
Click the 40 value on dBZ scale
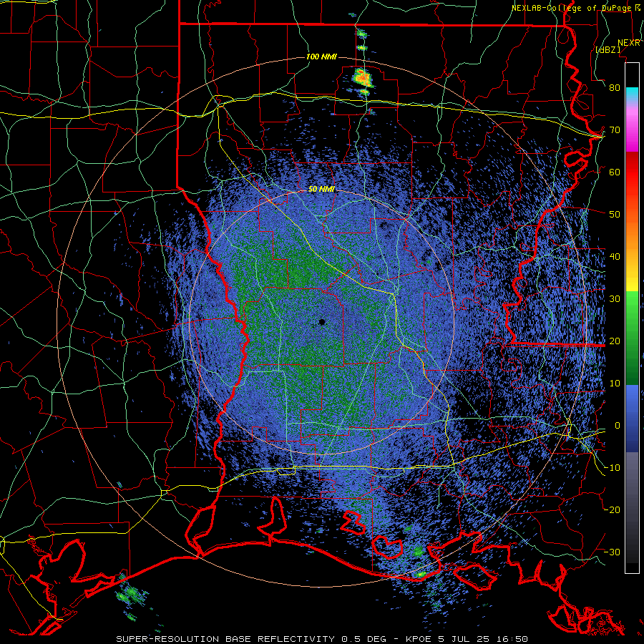click(x=615, y=257)
